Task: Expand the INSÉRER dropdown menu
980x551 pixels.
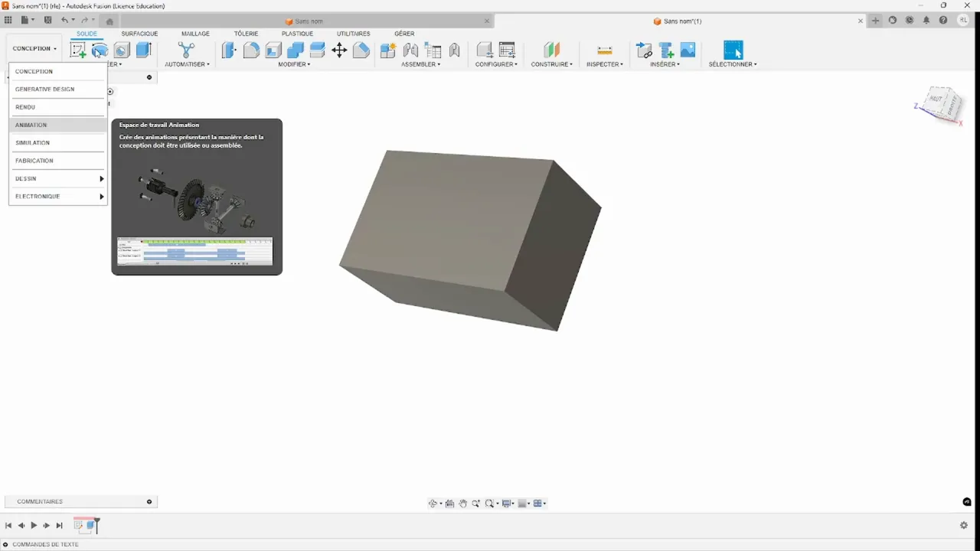Action: click(x=665, y=64)
